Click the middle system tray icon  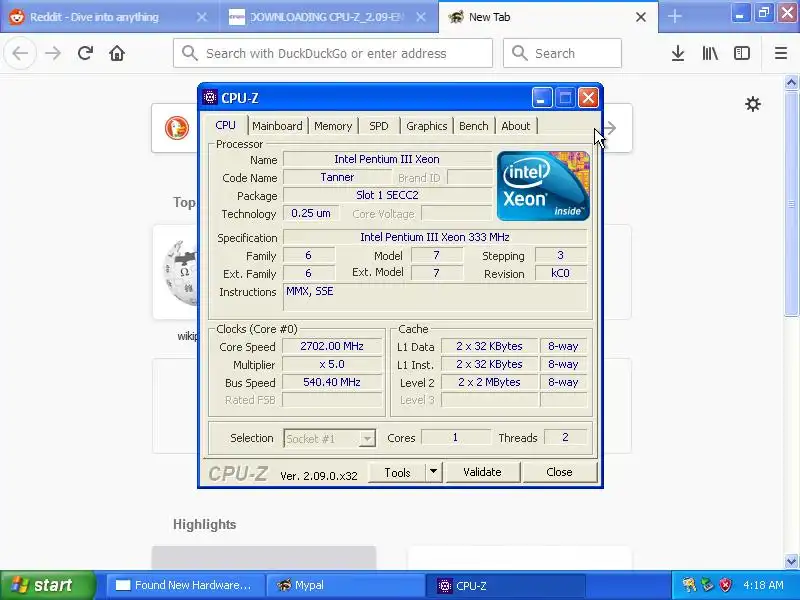pos(707,585)
